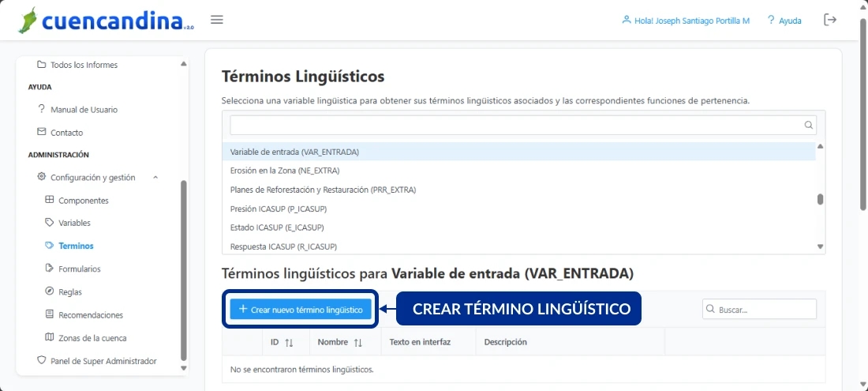Open Ayuda help link in header

tap(784, 21)
